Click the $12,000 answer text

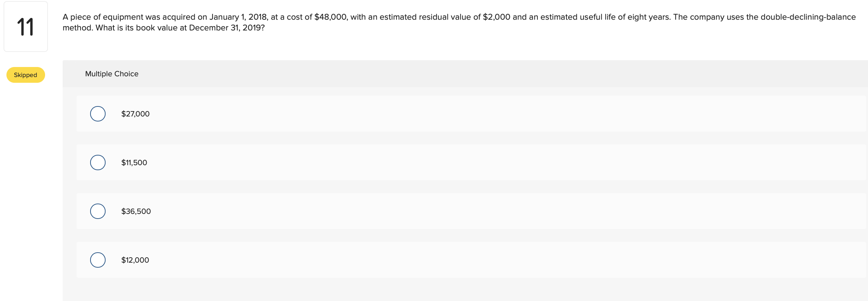(x=135, y=260)
